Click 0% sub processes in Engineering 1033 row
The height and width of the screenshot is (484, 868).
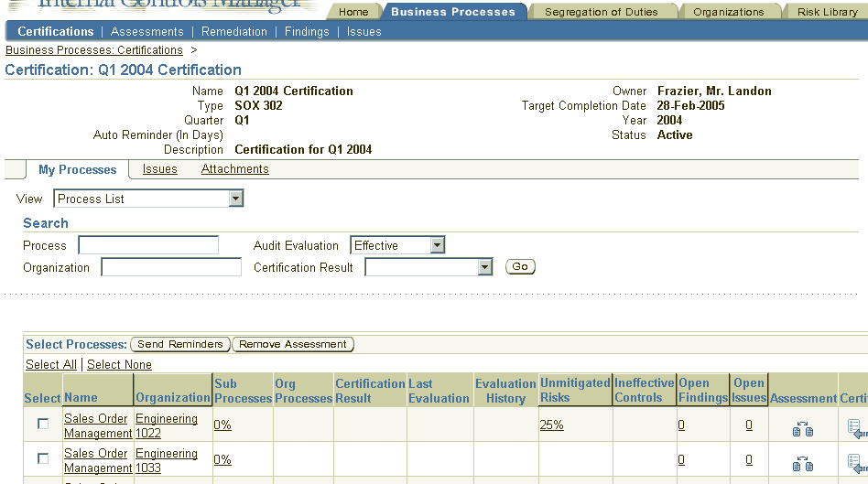(222, 459)
